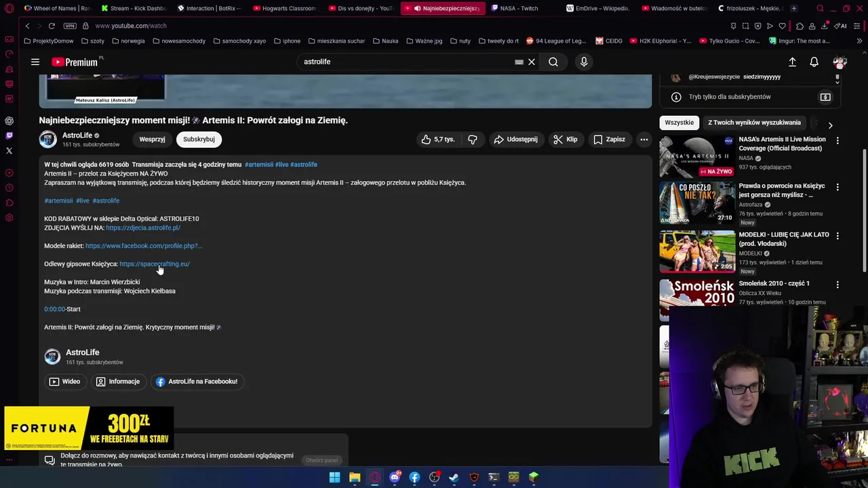Image resolution: width=868 pixels, height=488 pixels.
Task: Save video with Zapisz button
Action: (609, 139)
